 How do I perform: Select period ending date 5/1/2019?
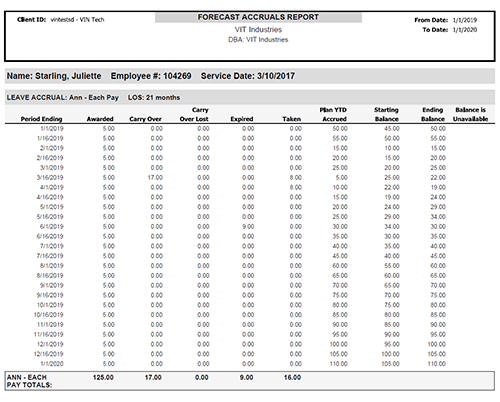coord(52,207)
